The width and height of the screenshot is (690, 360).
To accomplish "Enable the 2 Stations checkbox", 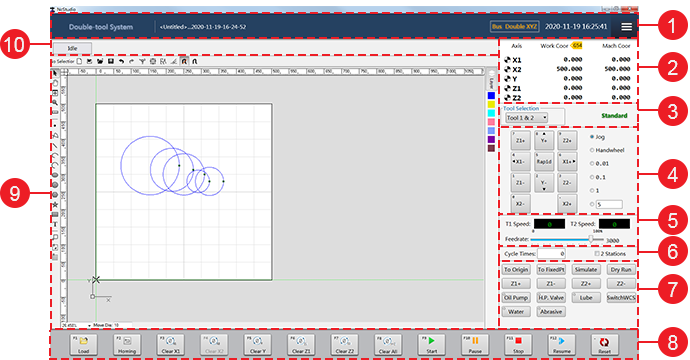I will click(597, 253).
